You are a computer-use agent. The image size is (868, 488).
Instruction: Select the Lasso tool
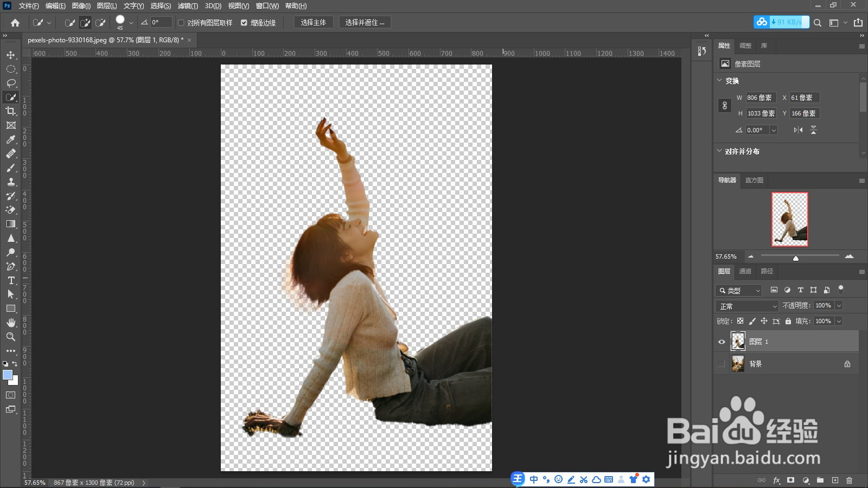coord(11,83)
